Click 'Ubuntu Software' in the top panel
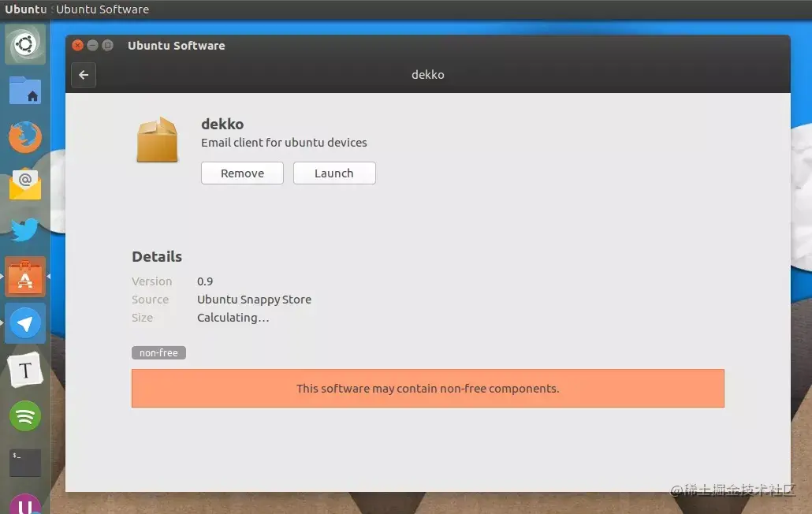 click(102, 9)
